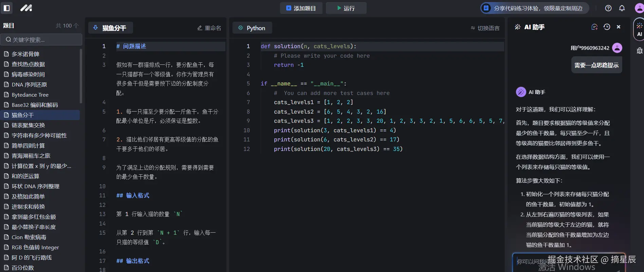Close the AI 助手 panel
Screen dimensions: 644x272
pyautogui.click(x=619, y=27)
